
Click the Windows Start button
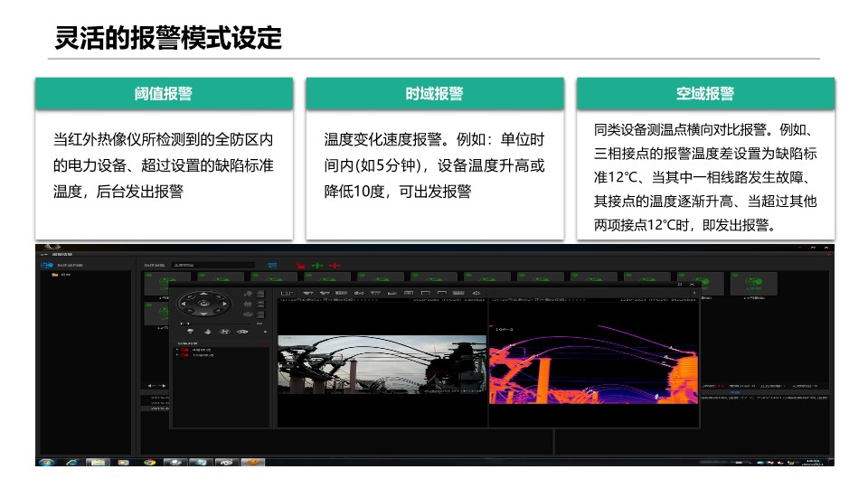46,462
